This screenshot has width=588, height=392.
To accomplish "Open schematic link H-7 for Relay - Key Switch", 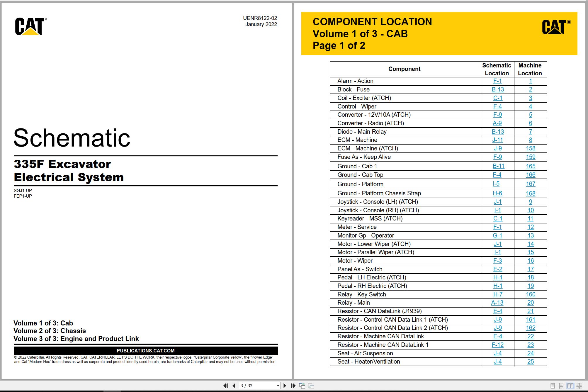I will (x=498, y=294).
